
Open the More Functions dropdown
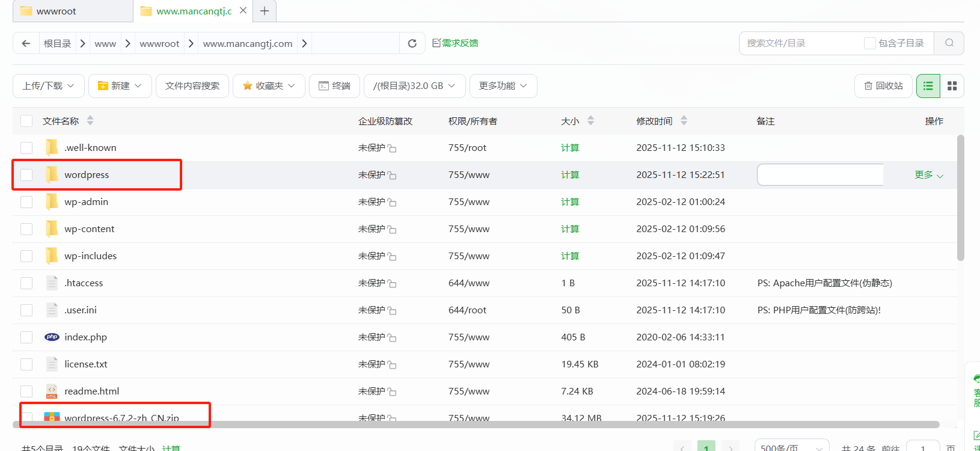503,86
